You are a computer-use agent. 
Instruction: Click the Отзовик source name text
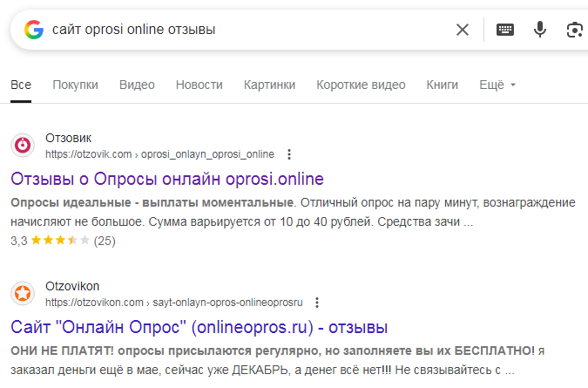pyautogui.click(x=68, y=138)
